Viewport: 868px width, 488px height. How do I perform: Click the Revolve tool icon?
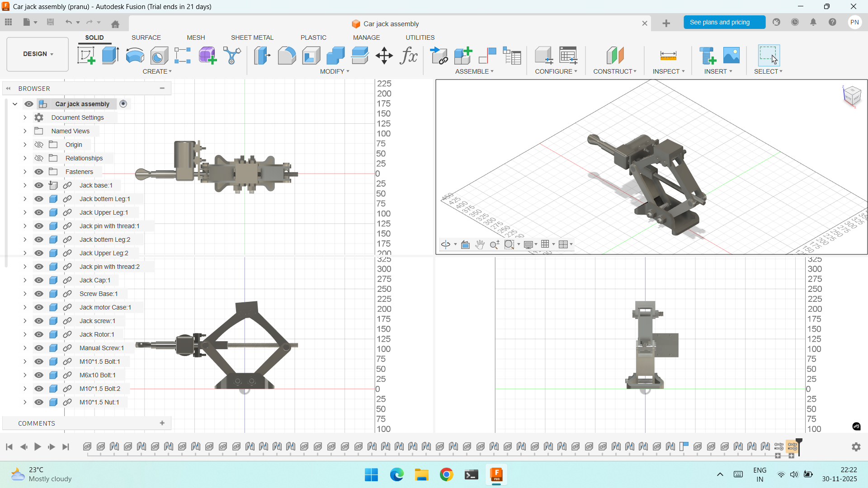pos(135,56)
